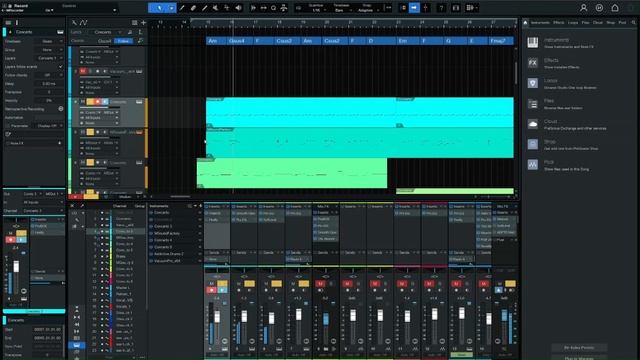Mute the Vacuum track with red M button

click(83, 71)
